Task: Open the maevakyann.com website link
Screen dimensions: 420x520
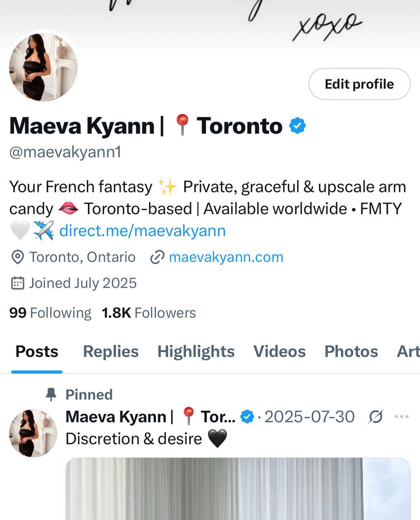Action: [x=226, y=257]
